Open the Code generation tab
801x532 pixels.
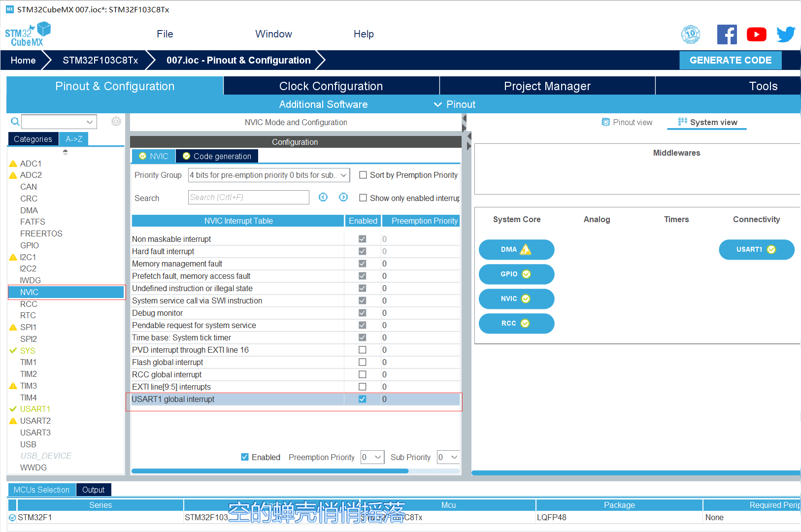[217, 156]
